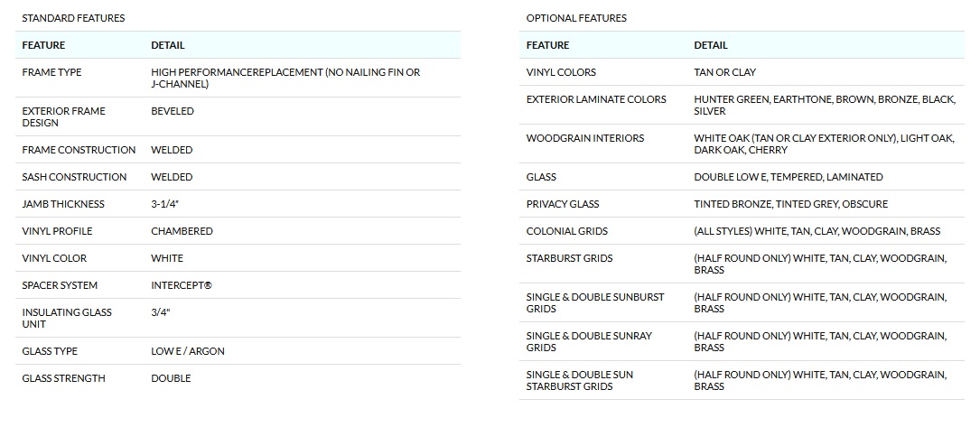
Task: Click the Vinyl Colors optional feature label
Action: pyautogui.click(x=561, y=72)
